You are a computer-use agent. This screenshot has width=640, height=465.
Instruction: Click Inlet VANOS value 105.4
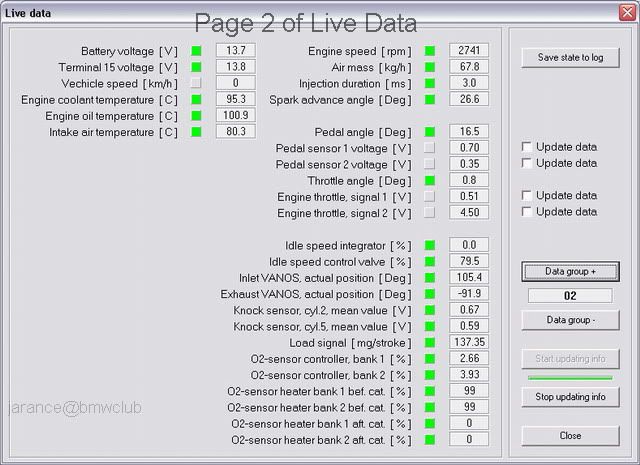pyautogui.click(x=469, y=277)
